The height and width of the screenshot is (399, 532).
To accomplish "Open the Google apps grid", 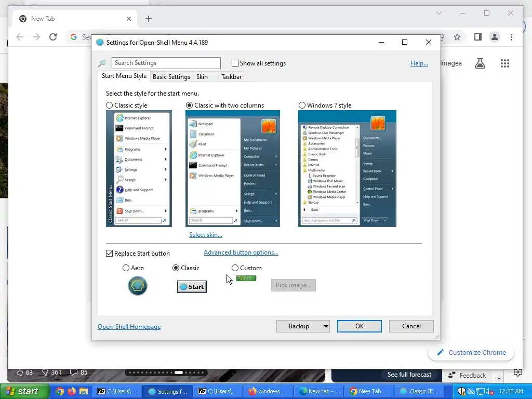I will click(x=505, y=63).
